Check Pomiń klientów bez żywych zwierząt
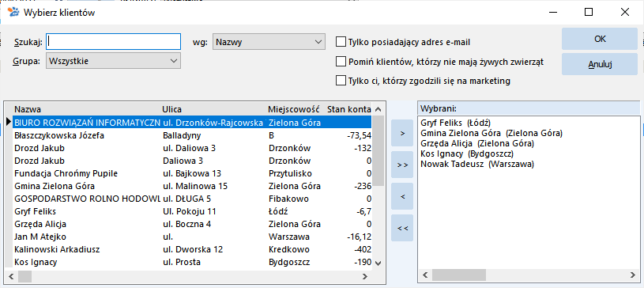This screenshot has width=644, height=288. click(x=341, y=62)
